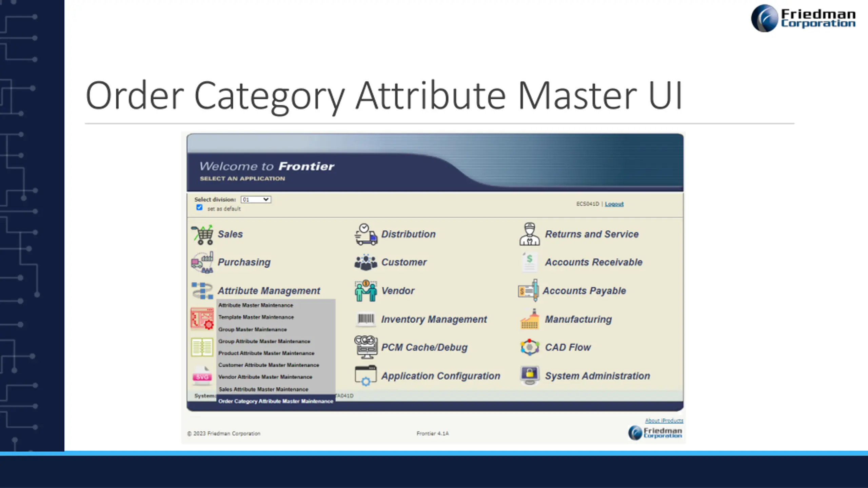Select Order Category Attribute Master Maintenance entry
Viewport: 868px width, 488px height.
(x=276, y=401)
